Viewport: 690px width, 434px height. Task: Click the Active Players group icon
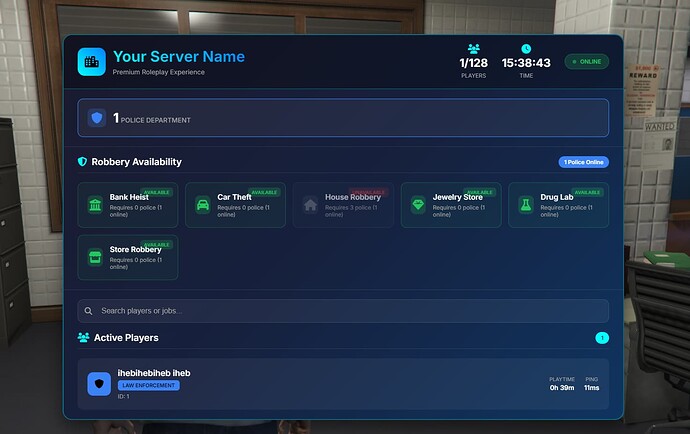84,338
